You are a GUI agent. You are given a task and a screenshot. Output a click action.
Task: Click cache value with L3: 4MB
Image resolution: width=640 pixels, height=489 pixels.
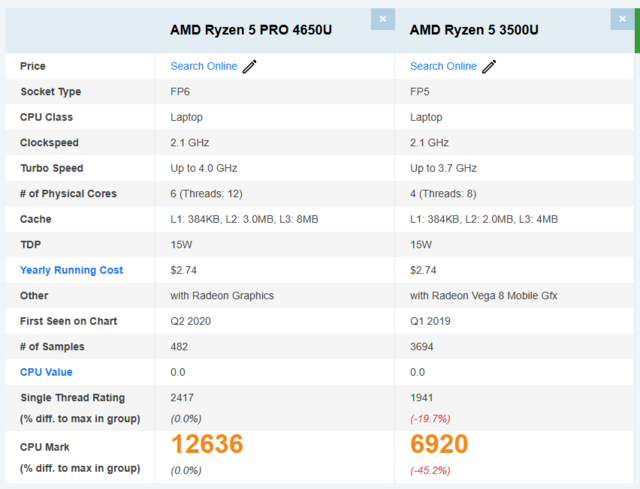[x=484, y=219]
